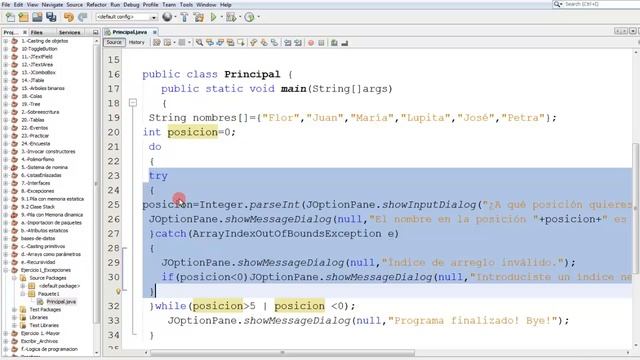
Task: Click the editor horizontal scrollbar
Action: [x=282, y=353]
